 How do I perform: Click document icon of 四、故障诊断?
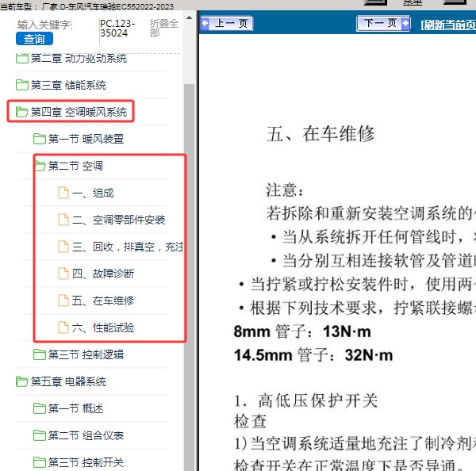[63, 274]
